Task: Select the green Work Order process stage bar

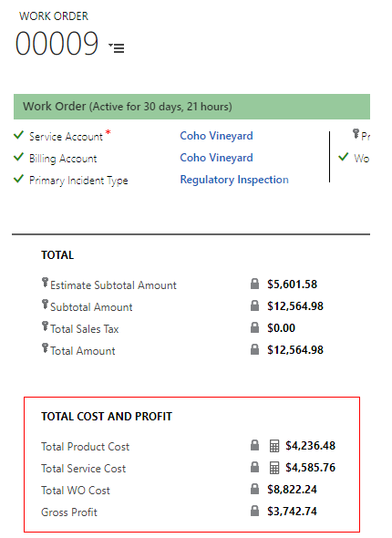Action: pyautogui.click(x=191, y=107)
